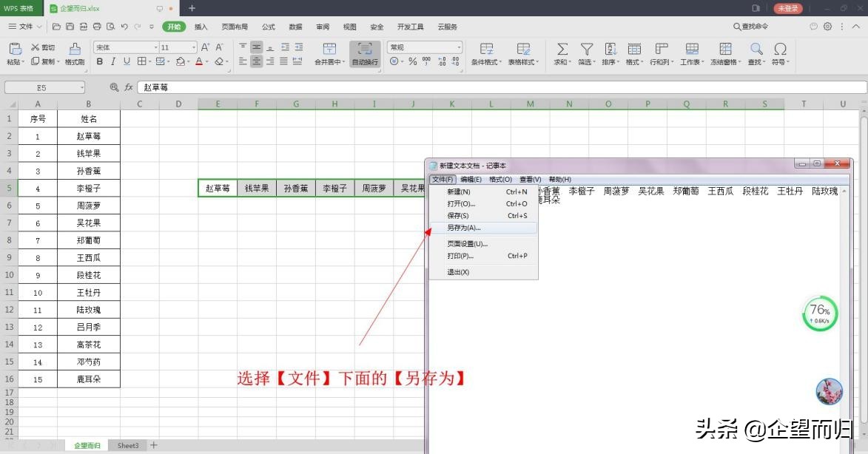The height and width of the screenshot is (454, 868).
Task: Click the Filter (筛选) funnel icon
Action: pyautogui.click(x=586, y=49)
